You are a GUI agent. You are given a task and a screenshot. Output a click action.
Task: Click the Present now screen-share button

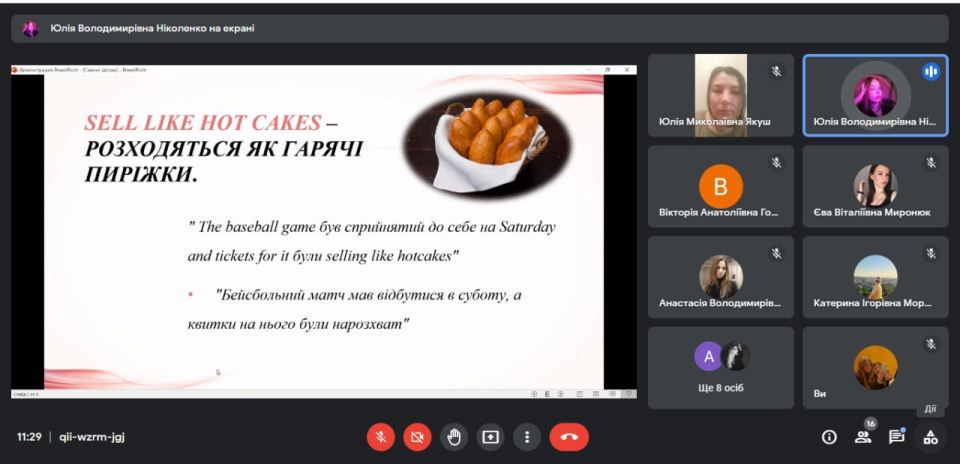[x=490, y=437]
